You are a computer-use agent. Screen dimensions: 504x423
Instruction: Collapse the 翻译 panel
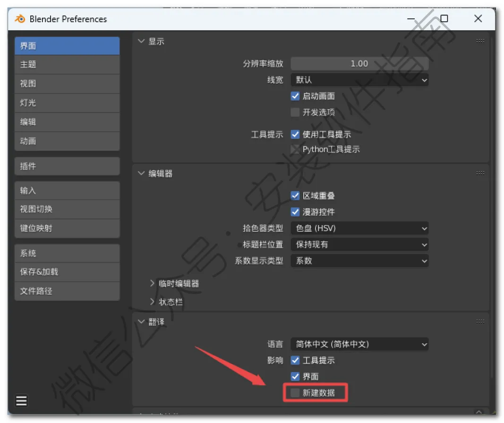pos(141,321)
